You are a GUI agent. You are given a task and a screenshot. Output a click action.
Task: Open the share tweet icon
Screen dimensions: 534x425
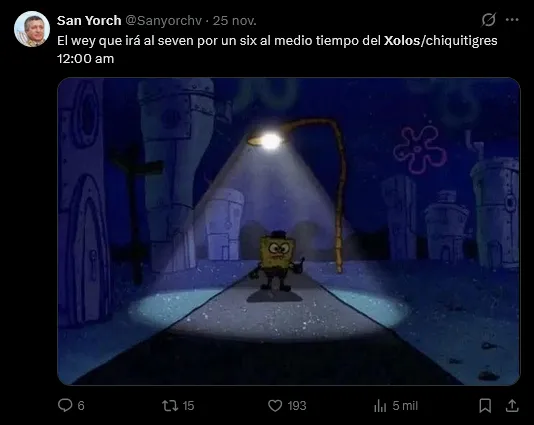pyautogui.click(x=512, y=406)
